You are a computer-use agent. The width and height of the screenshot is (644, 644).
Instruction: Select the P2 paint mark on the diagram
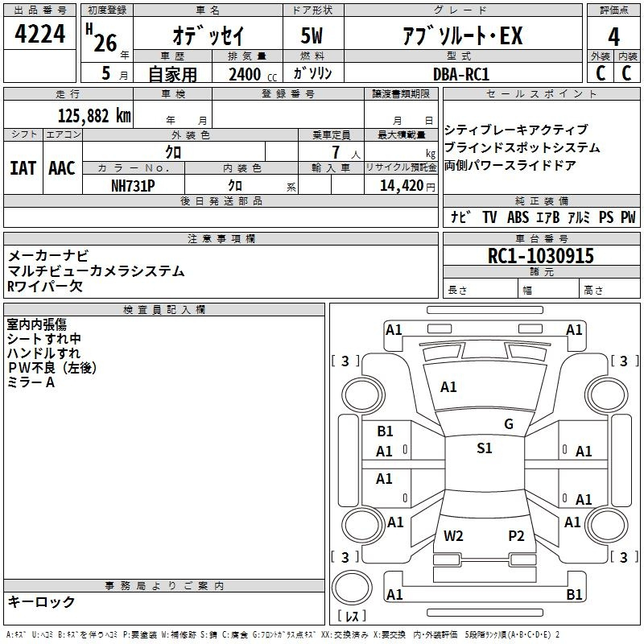point(516,536)
